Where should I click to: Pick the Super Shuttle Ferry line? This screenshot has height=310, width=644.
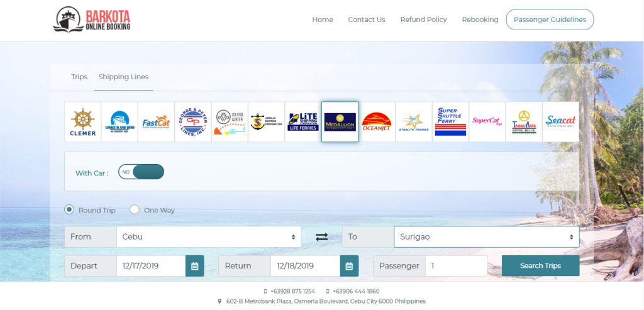coord(450,122)
